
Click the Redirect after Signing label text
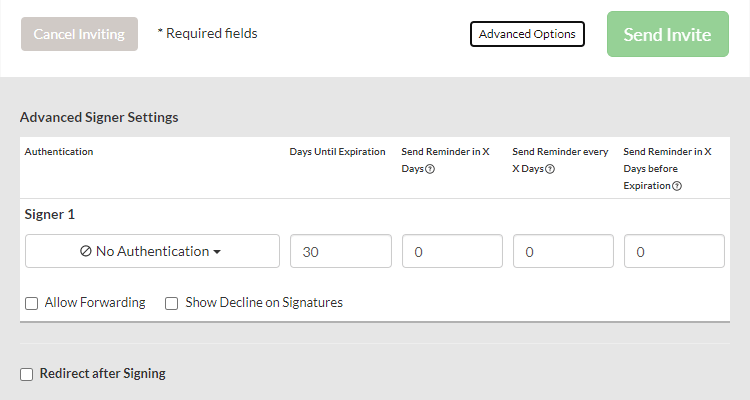pos(103,374)
